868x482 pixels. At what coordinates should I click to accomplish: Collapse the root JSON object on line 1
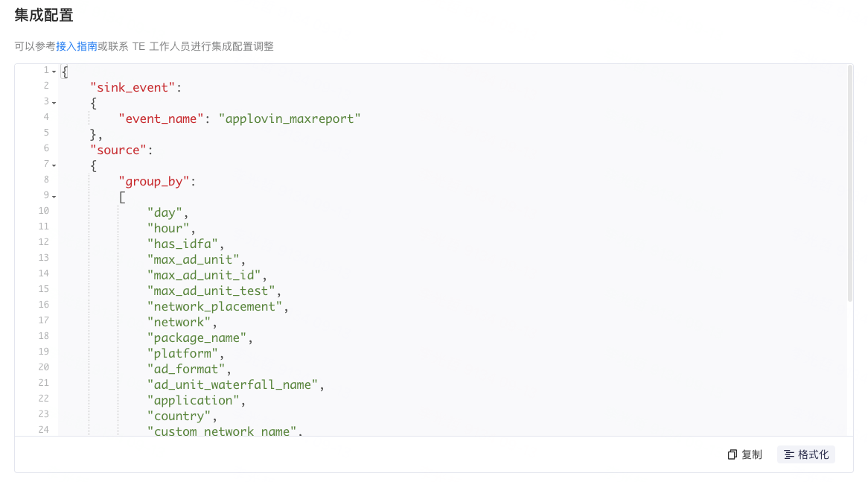(53, 70)
